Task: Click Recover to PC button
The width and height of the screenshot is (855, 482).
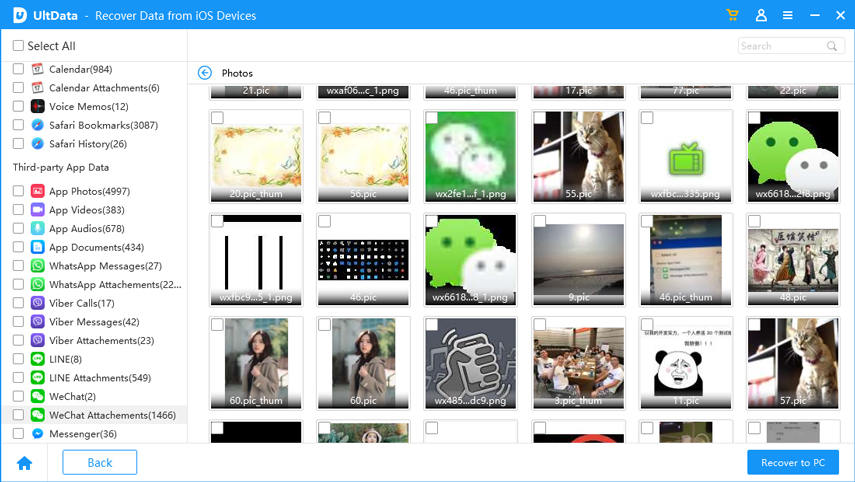Action: [x=793, y=462]
